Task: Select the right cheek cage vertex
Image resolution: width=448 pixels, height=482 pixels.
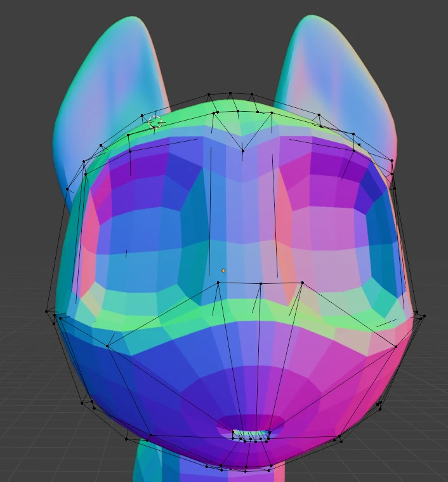Action: (x=396, y=346)
